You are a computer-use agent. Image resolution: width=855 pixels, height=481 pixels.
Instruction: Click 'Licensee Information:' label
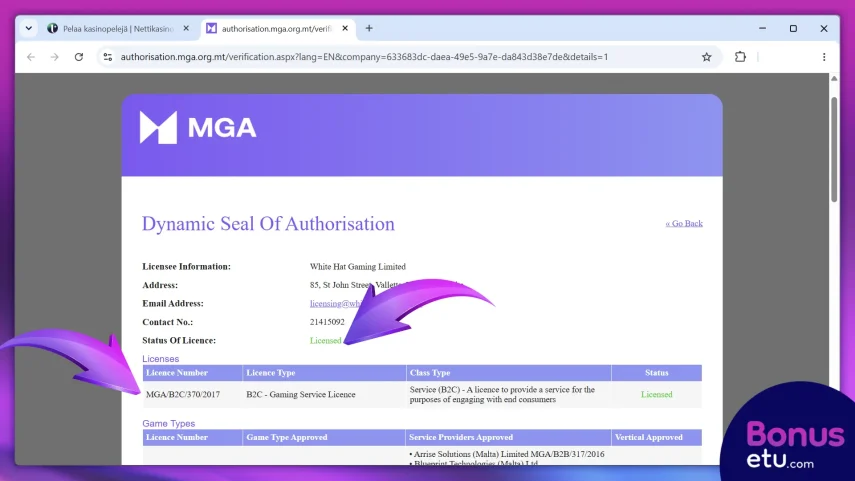tap(186, 267)
